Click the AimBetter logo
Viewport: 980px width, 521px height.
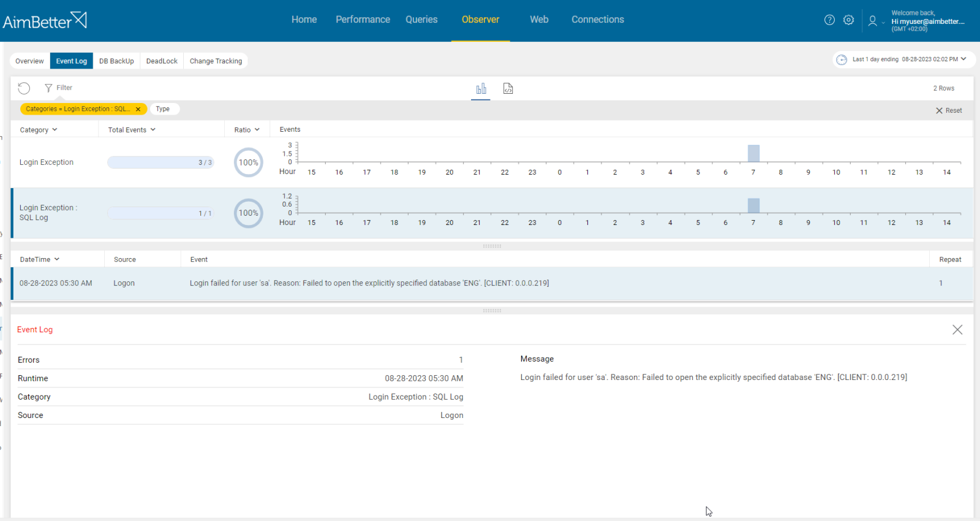[x=45, y=21]
